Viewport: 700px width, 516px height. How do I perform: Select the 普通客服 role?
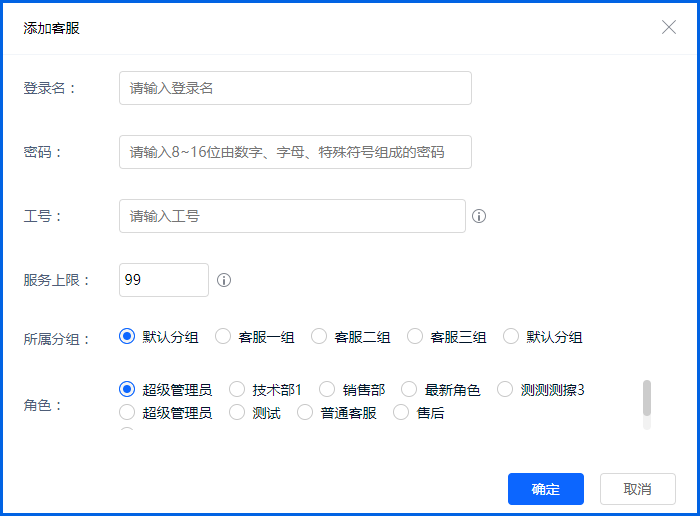[305, 412]
